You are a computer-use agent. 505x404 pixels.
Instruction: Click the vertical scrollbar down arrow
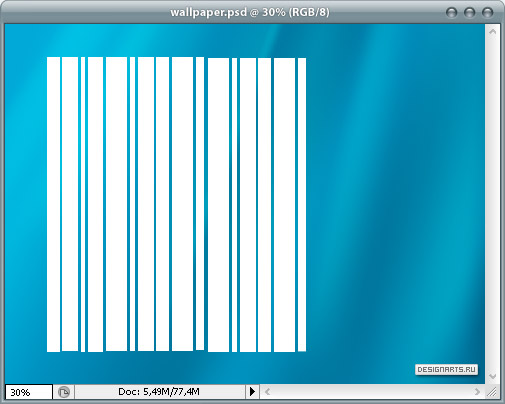click(x=493, y=376)
